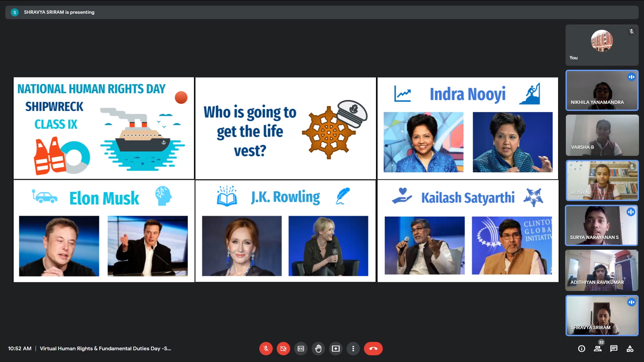The image size is (644, 362).
Task: Toggle the camera off button
Action: pyautogui.click(x=283, y=349)
